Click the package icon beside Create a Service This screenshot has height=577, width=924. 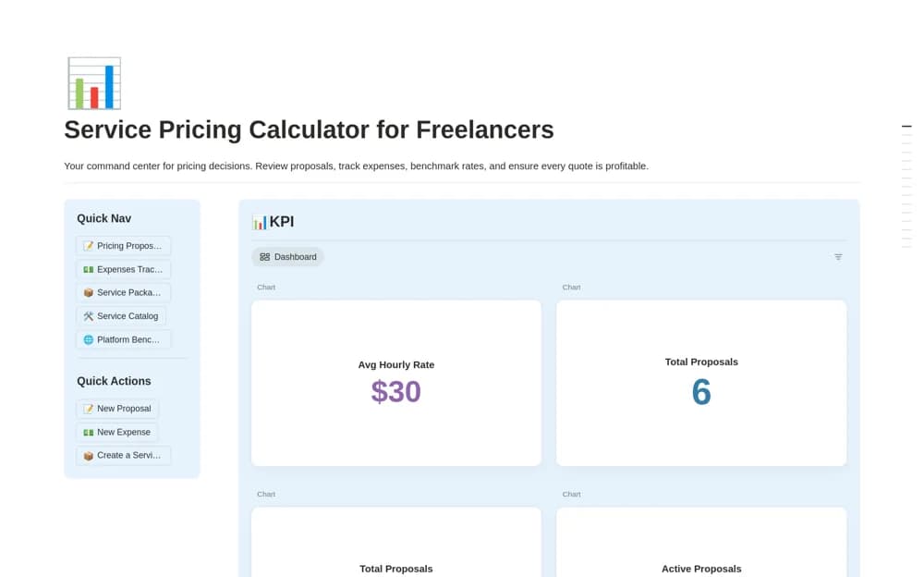(x=89, y=456)
